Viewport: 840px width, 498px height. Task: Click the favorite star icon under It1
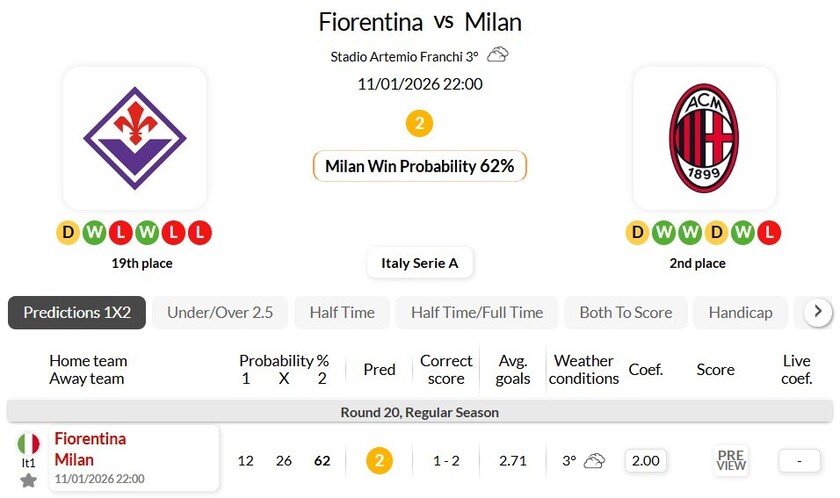29,480
